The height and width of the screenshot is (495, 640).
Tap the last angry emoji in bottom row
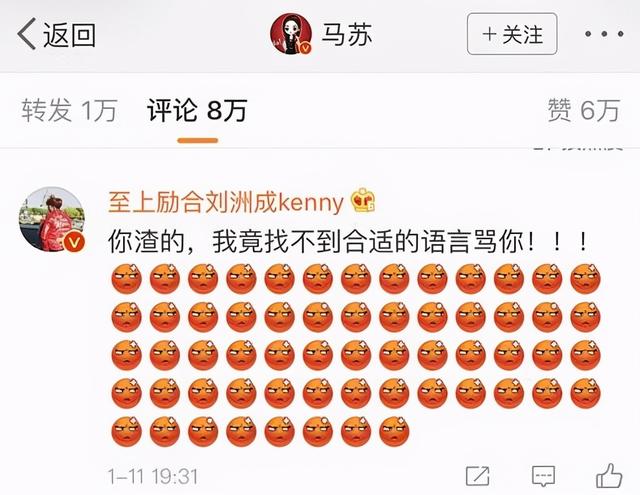point(394,431)
